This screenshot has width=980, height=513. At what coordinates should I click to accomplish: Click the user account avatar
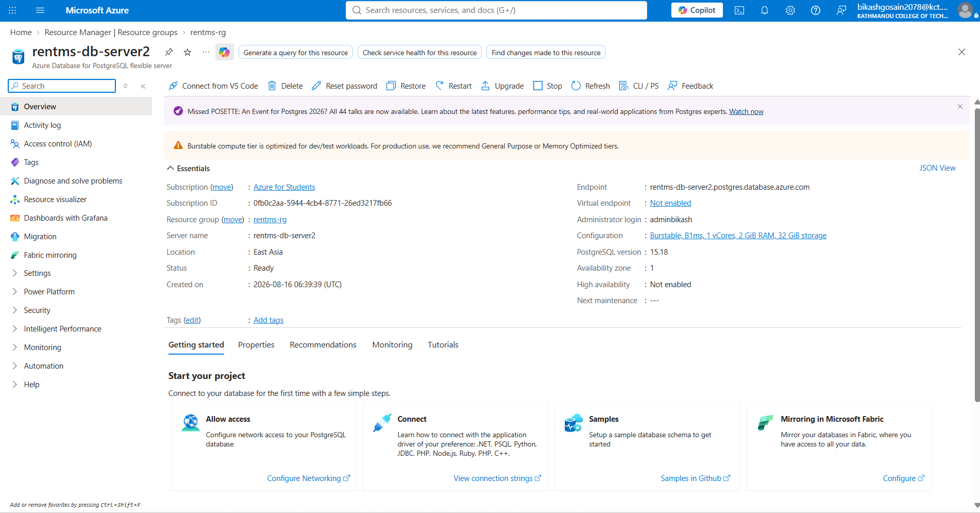pos(965,10)
